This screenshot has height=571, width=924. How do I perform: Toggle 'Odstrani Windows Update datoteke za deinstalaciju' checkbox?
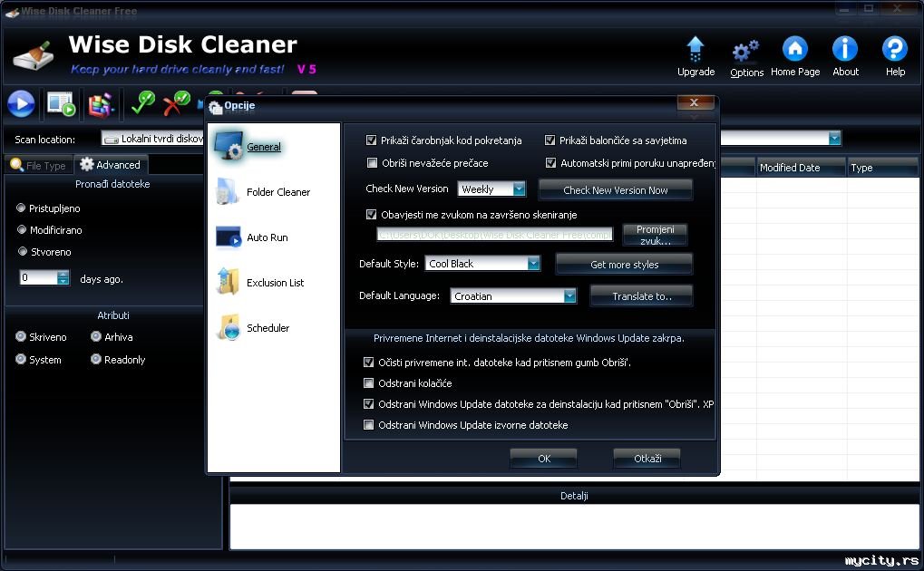click(x=369, y=403)
